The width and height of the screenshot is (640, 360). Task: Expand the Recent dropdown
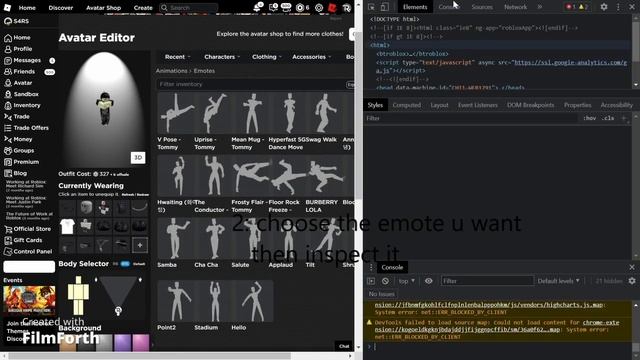[x=178, y=57]
